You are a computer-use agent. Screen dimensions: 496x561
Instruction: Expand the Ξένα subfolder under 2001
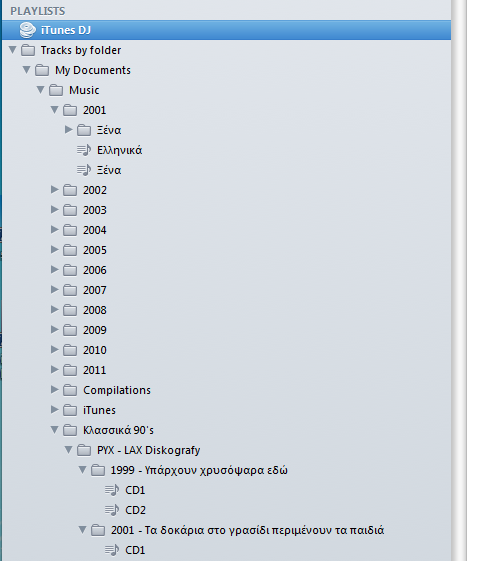click(x=69, y=130)
